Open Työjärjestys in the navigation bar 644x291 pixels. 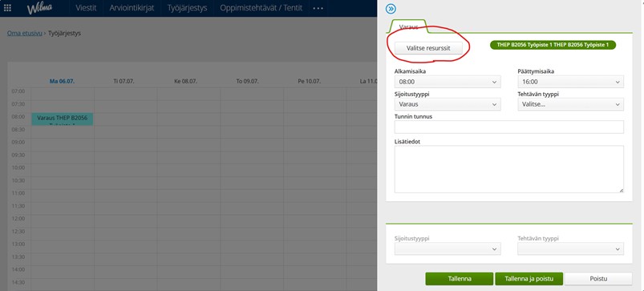point(187,8)
